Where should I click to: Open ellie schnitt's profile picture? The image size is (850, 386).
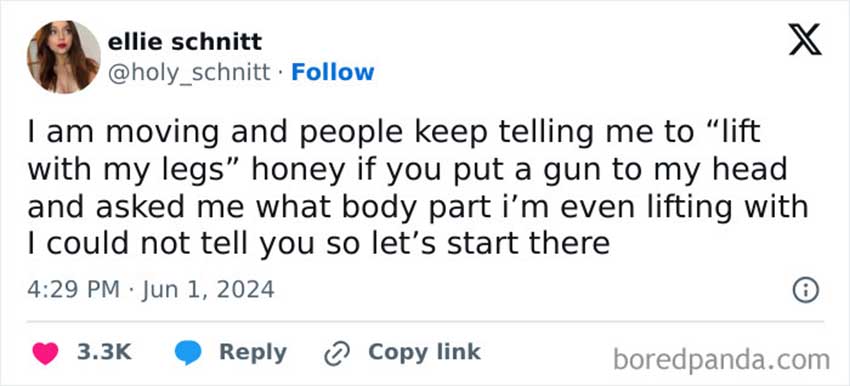pos(63,57)
